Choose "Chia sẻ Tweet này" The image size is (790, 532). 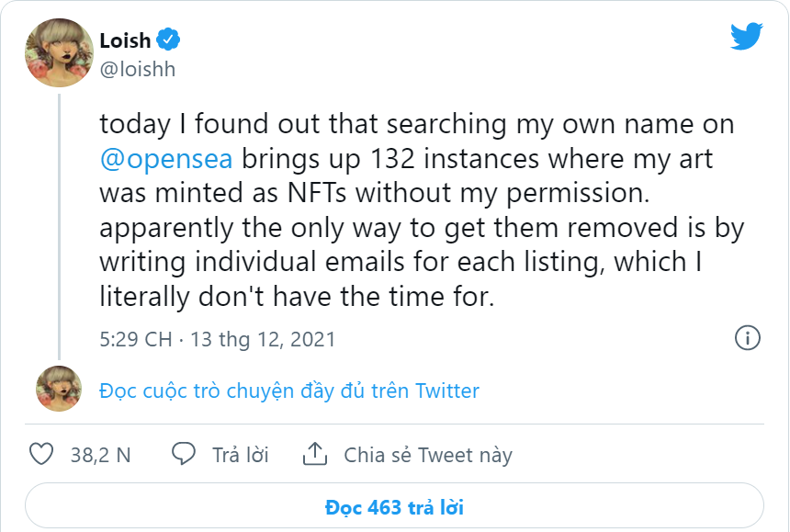point(428,455)
